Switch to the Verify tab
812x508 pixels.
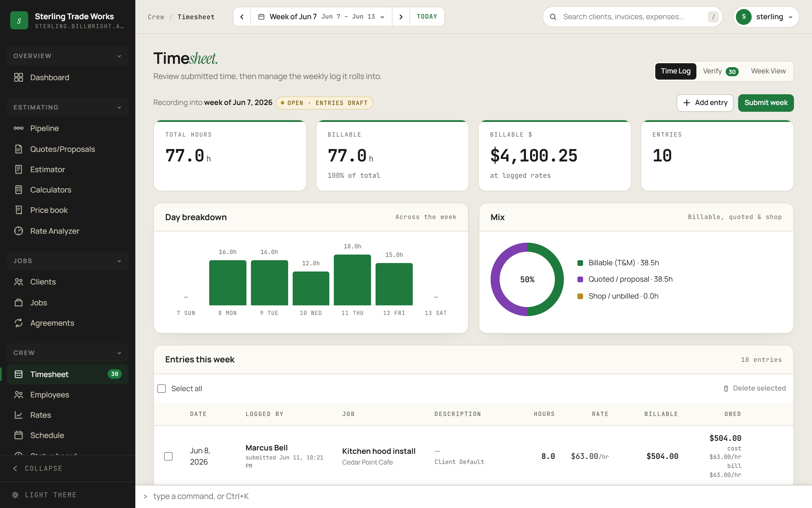(x=720, y=71)
